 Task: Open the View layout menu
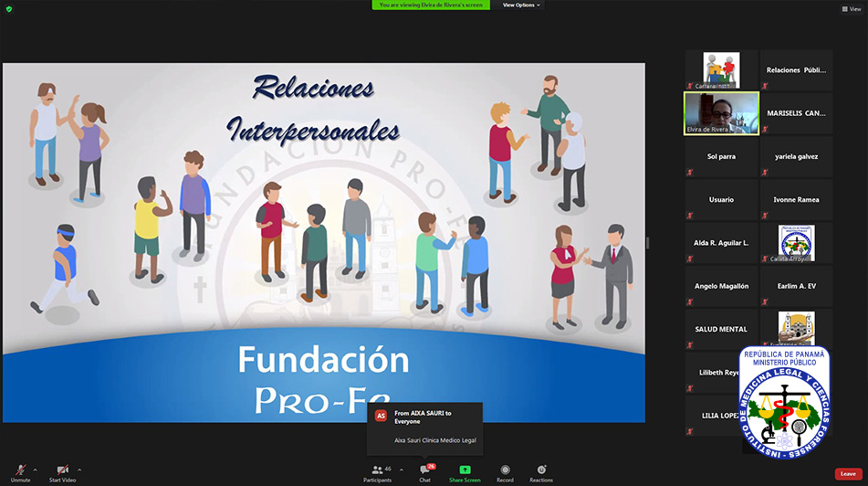(852, 9)
